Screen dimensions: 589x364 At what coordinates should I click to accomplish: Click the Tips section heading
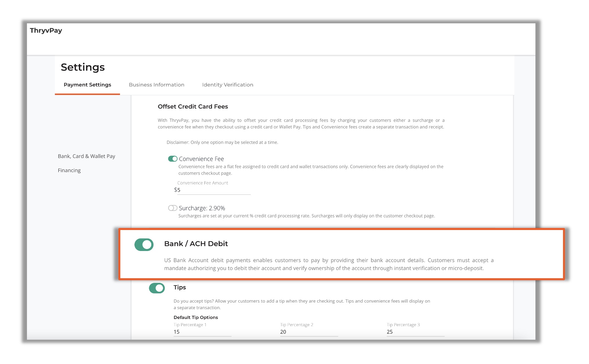coord(180,287)
